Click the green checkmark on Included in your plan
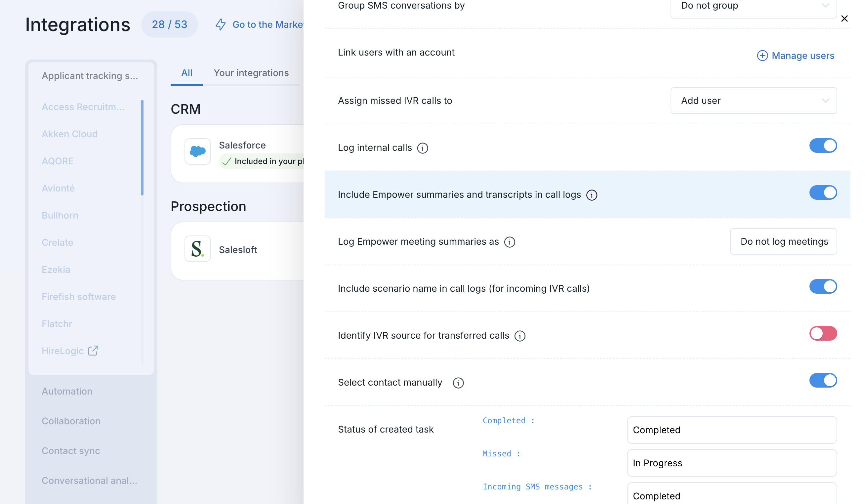This screenshot has height=504, width=867. 227,161
